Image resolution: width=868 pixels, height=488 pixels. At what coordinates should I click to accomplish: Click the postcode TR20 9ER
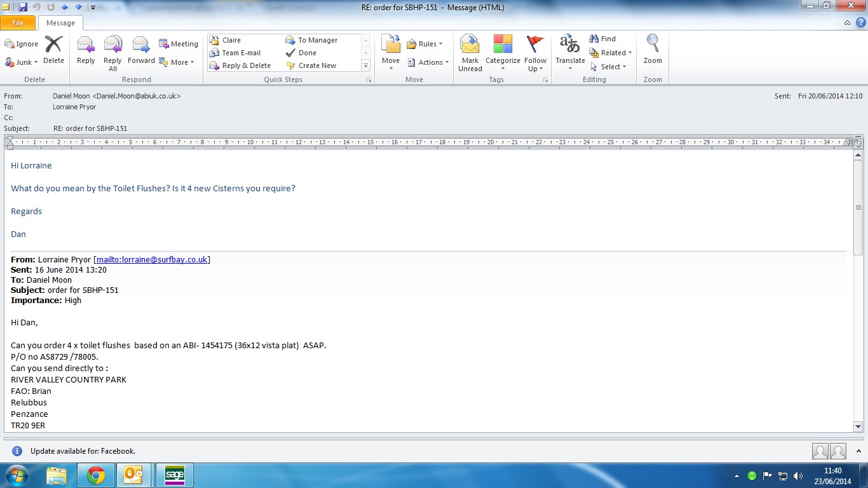[x=28, y=425]
